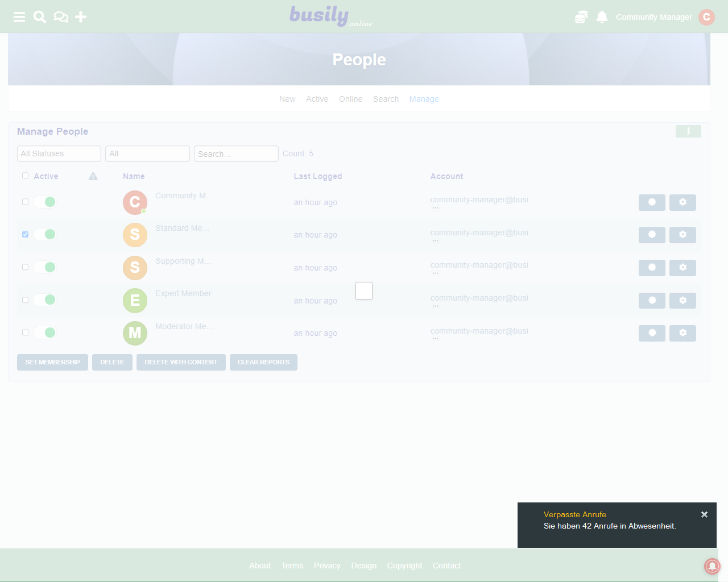This screenshot has width=728, height=582.
Task: Click the badge button for Community Manager row
Action: coord(652,202)
